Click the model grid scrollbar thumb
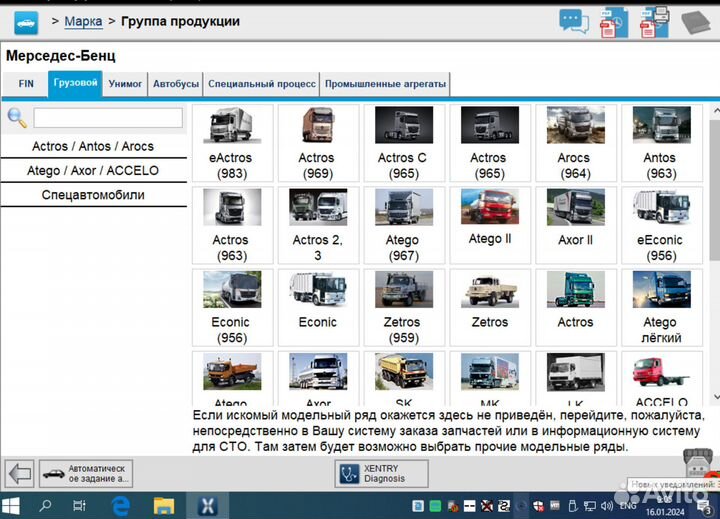The height and width of the screenshot is (519, 720). click(715, 189)
